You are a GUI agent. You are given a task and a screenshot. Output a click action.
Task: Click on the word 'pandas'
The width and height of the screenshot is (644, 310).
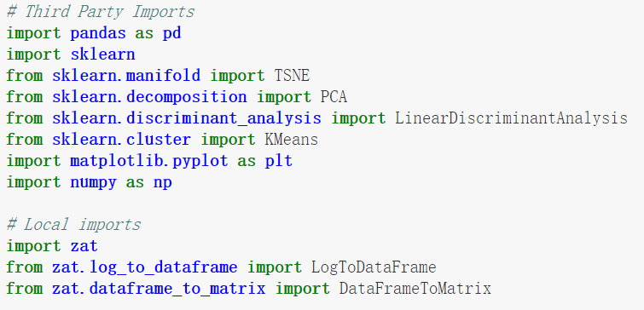click(98, 33)
